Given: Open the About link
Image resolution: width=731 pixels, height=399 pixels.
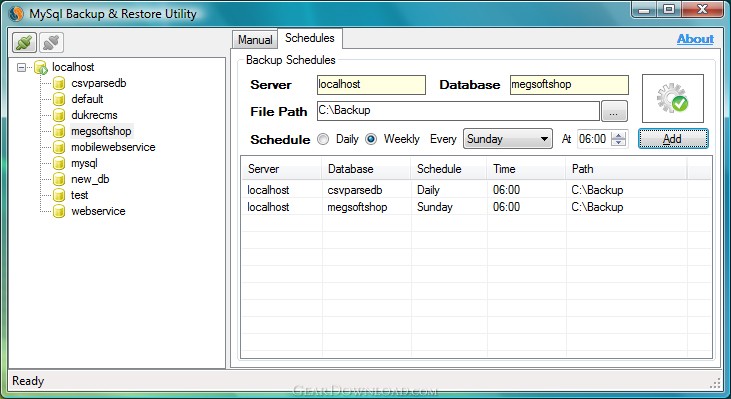Looking at the screenshot, I should 695,39.
